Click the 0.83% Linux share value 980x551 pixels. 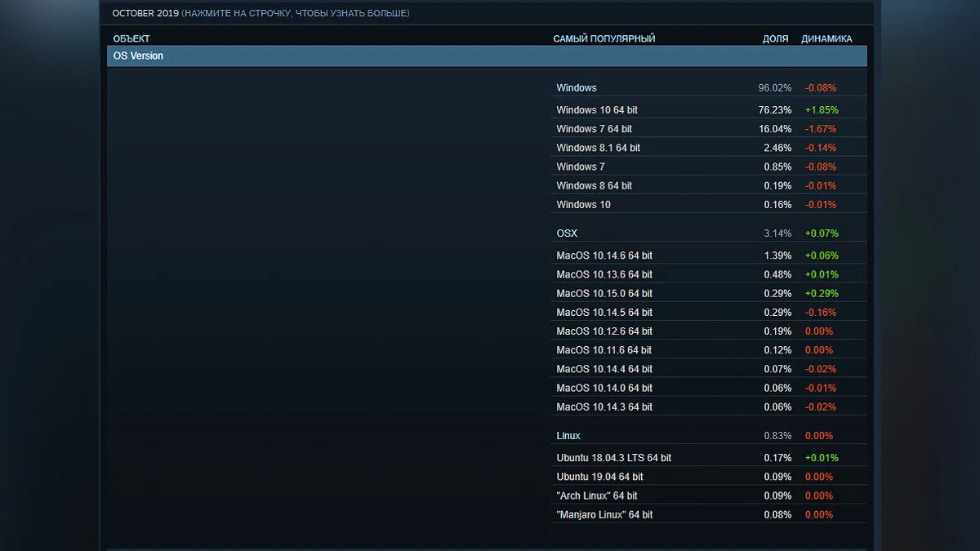pyautogui.click(x=777, y=435)
